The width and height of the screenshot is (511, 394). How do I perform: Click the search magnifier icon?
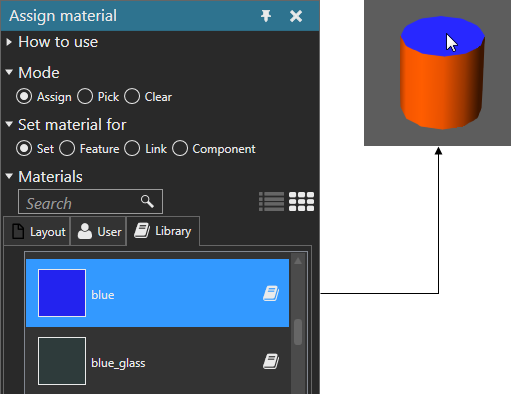147,201
